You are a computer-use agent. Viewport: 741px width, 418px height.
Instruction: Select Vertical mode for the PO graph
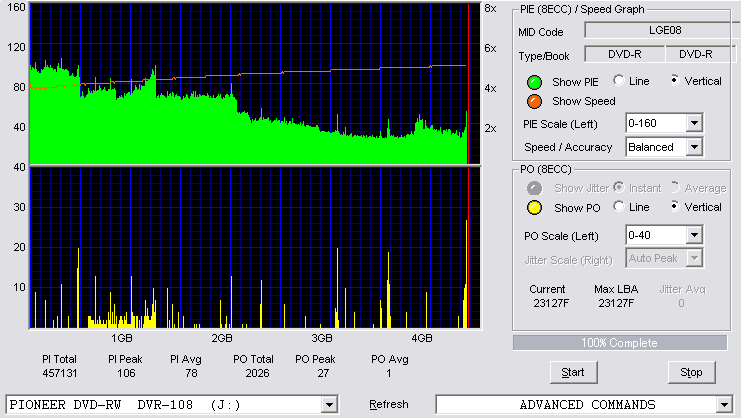tap(675, 206)
